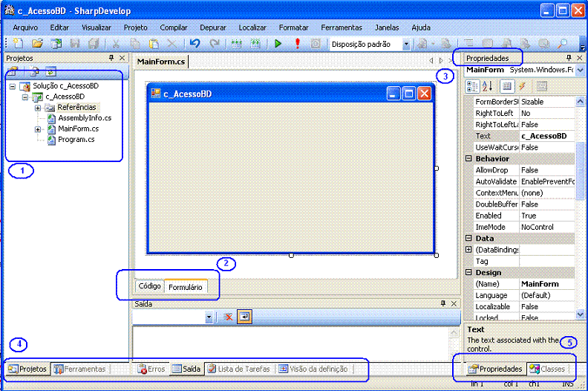Expand the (DataBindings) property
The height and width of the screenshot is (391, 588).
[x=468, y=250]
